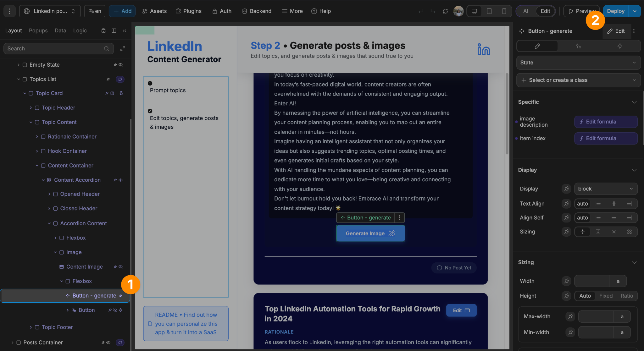Click the Topics List repeat badge icon
The image size is (644, 351).
(x=120, y=79)
